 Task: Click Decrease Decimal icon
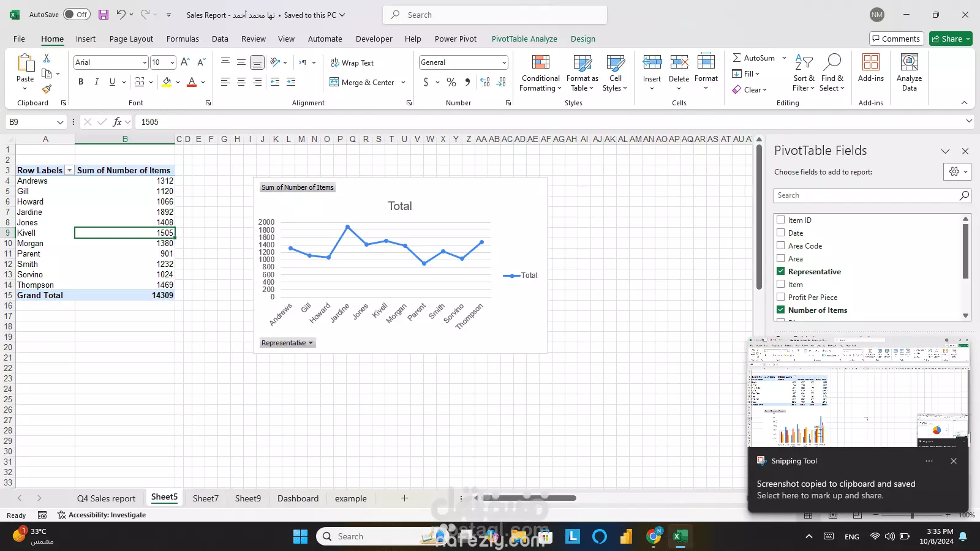coord(501,82)
